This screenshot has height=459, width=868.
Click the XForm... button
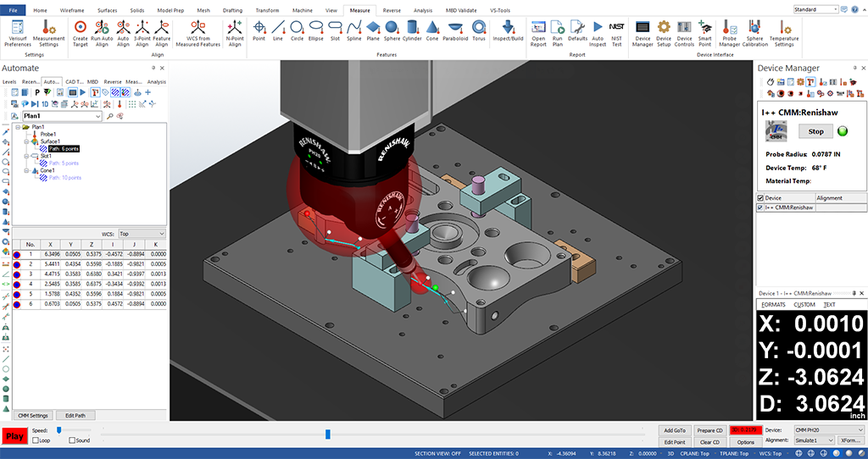coord(849,440)
